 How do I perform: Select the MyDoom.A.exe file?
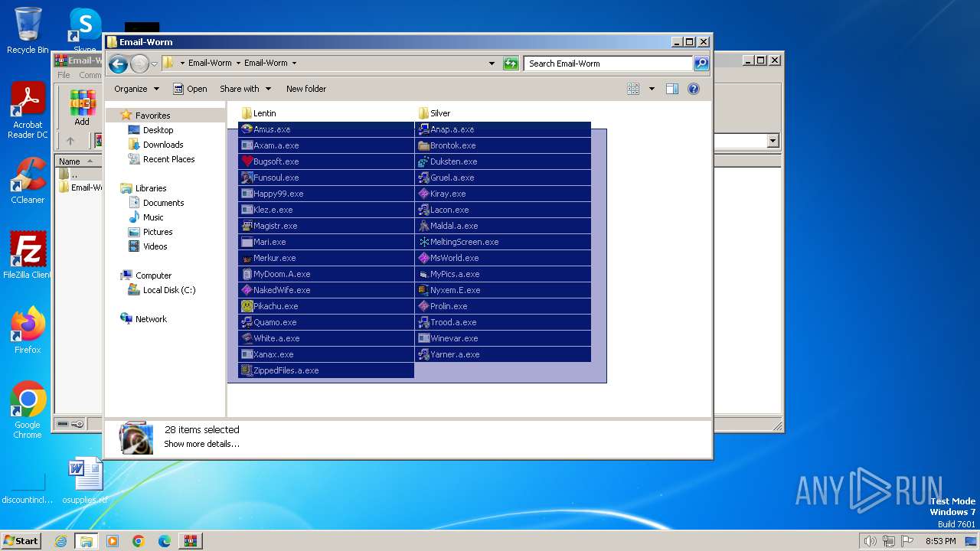pyautogui.click(x=326, y=274)
